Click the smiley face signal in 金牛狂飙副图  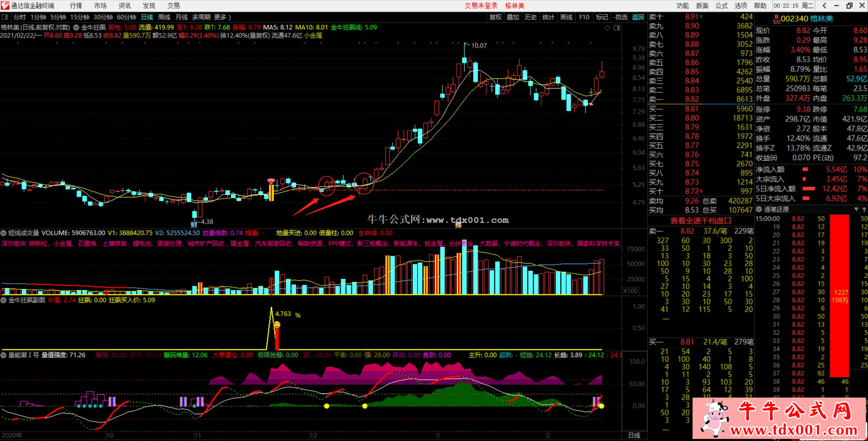pyautogui.click(x=277, y=325)
